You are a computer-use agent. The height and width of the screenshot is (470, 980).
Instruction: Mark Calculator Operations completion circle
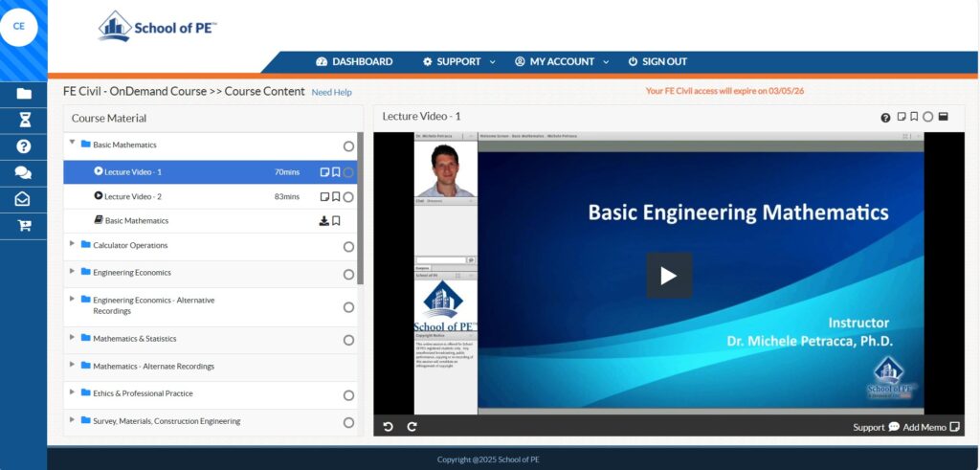click(348, 247)
